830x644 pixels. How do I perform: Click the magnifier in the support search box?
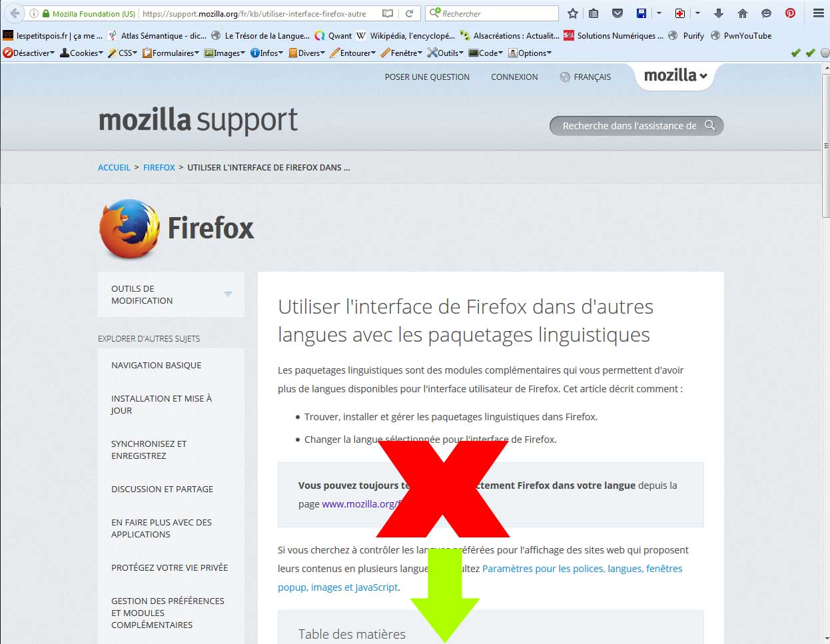click(x=710, y=125)
